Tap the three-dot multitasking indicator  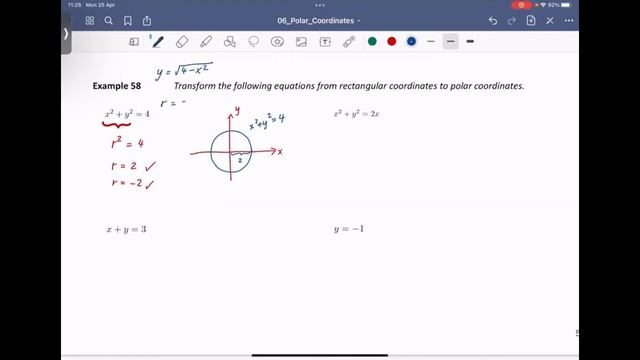320,5
